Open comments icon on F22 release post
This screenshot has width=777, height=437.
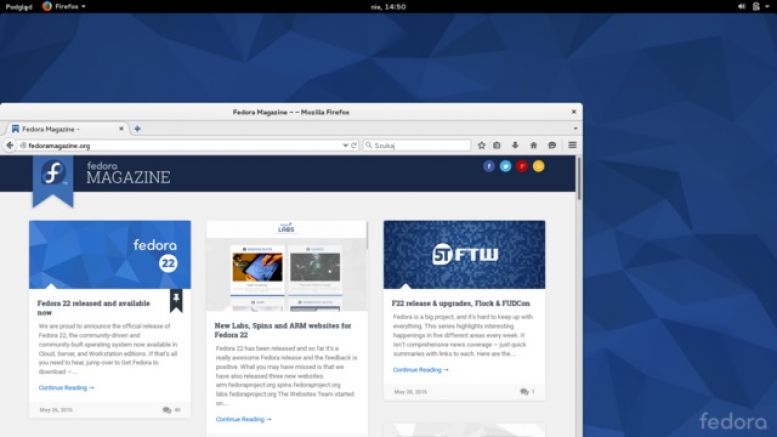point(524,392)
